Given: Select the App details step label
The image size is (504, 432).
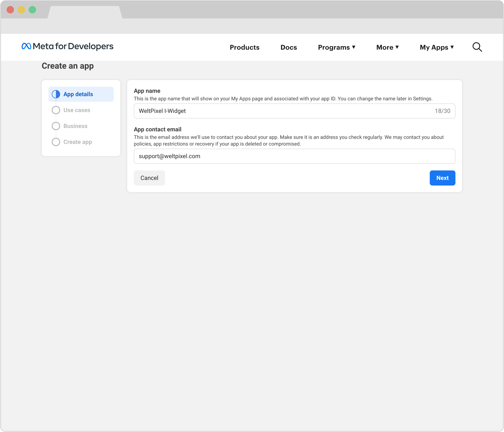Looking at the screenshot, I should tap(78, 94).
